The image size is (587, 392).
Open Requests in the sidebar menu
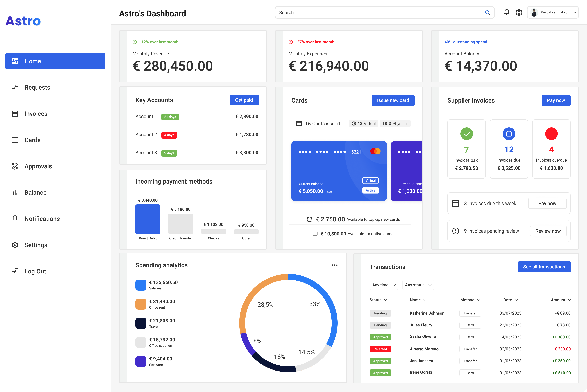tap(37, 88)
